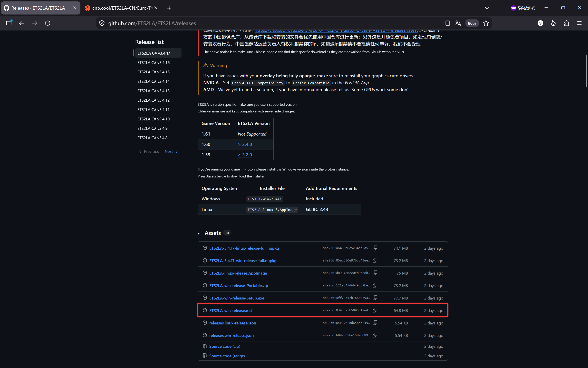
Task: Select ETS2LA C# v3.4.9 in release list
Action: coord(153,128)
